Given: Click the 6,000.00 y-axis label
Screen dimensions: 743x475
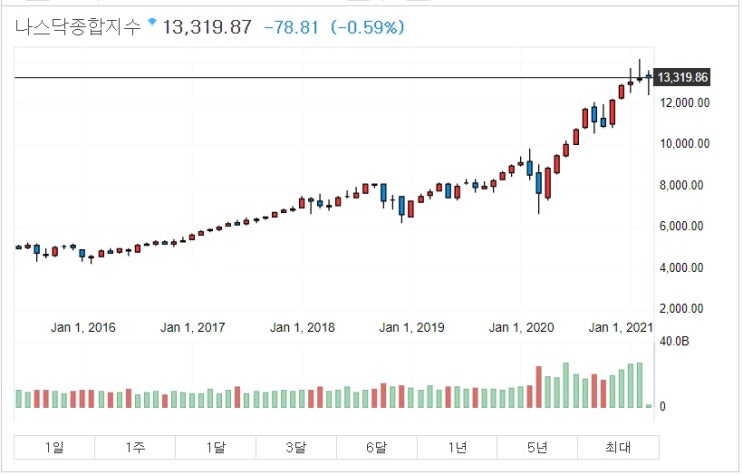Looking at the screenshot, I should point(681,226).
